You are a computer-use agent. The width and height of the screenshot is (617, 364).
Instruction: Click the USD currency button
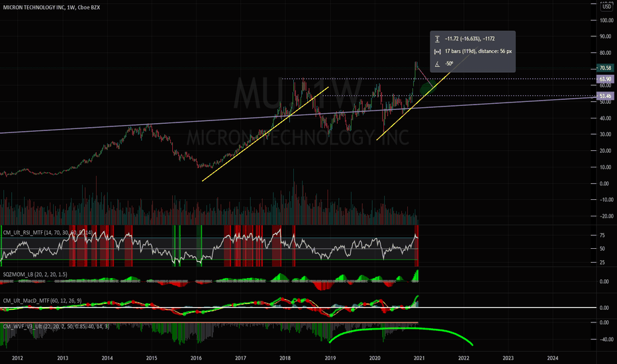coord(607,7)
